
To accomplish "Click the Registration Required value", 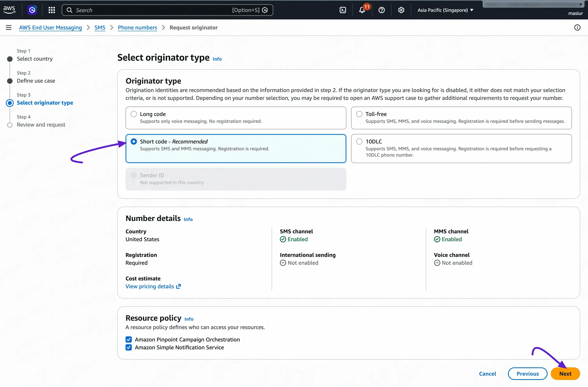I will (x=136, y=263).
